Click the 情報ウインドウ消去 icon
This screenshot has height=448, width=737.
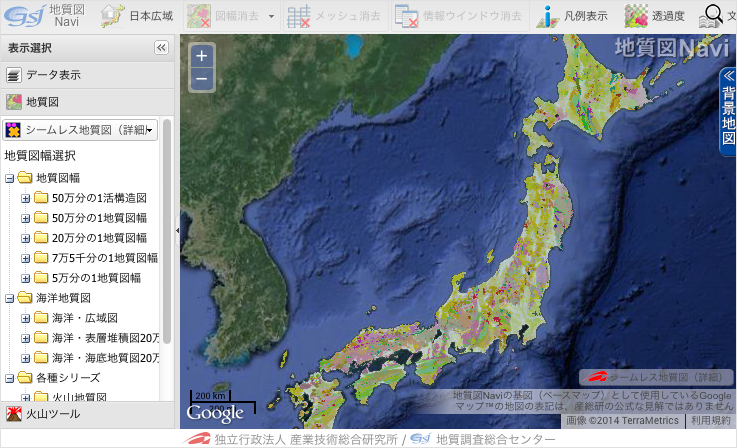point(407,16)
